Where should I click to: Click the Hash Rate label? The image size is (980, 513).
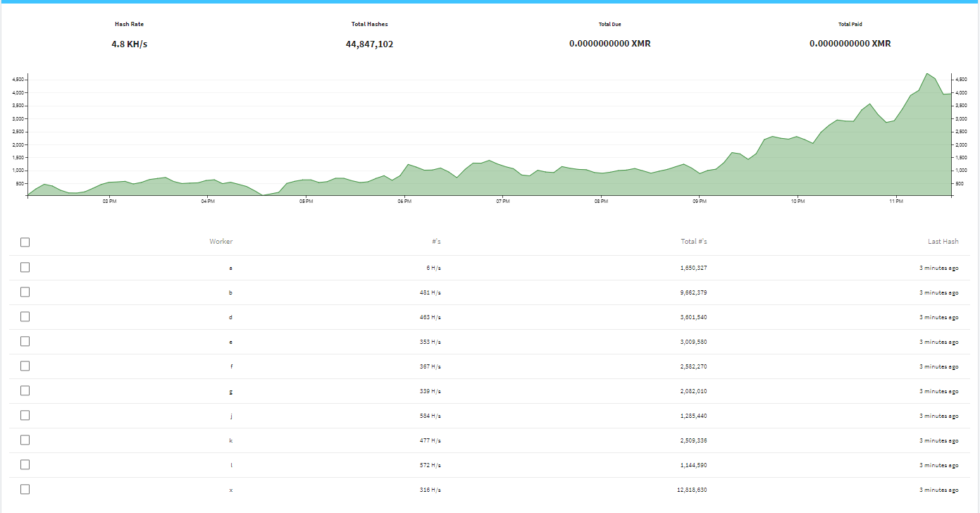click(x=130, y=24)
